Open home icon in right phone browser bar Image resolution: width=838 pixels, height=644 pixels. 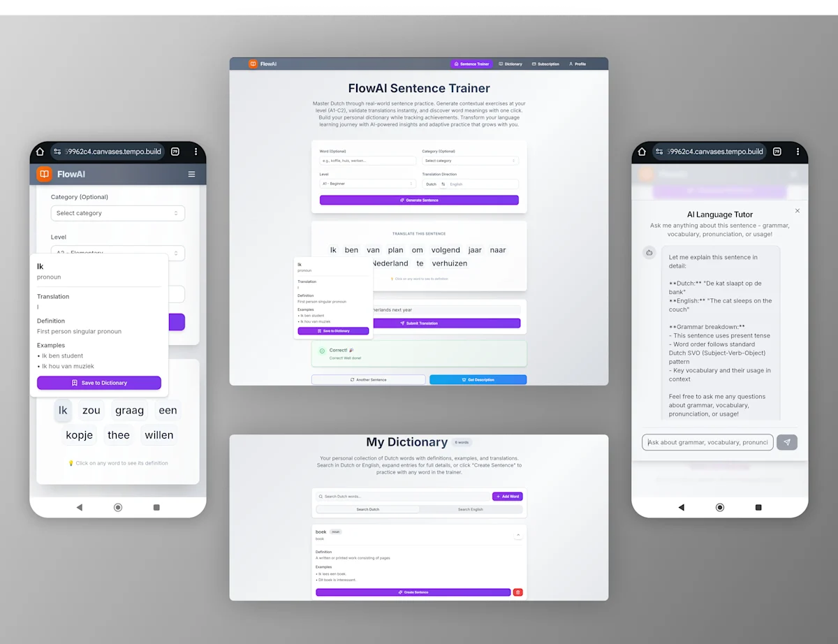coord(642,152)
